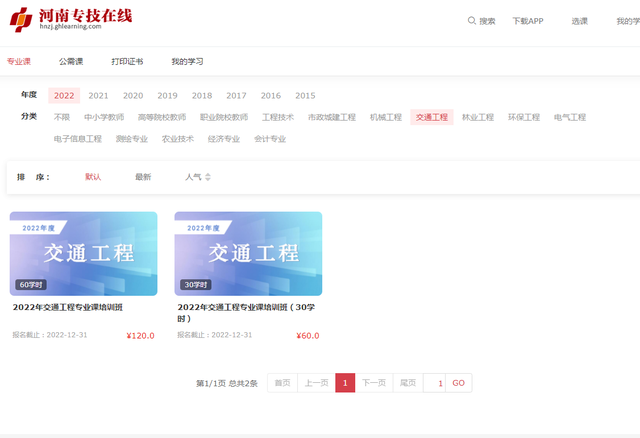640x438 pixels.
Task: Filter by 市政城建工程 category
Action: (332, 117)
